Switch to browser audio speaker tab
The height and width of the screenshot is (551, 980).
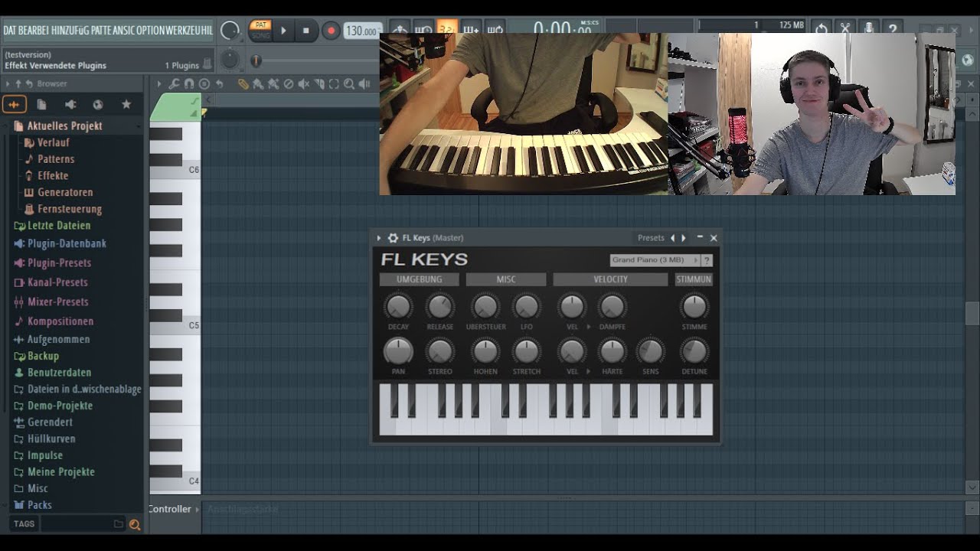click(x=70, y=104)
